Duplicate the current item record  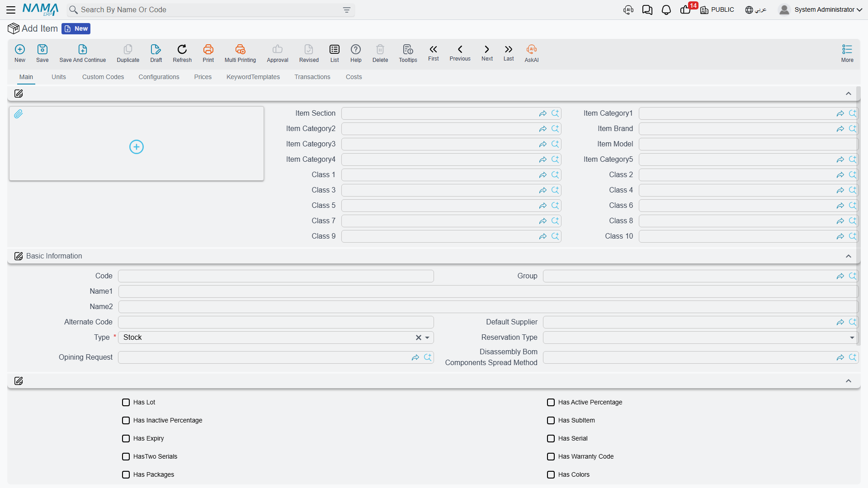point(128,53)
